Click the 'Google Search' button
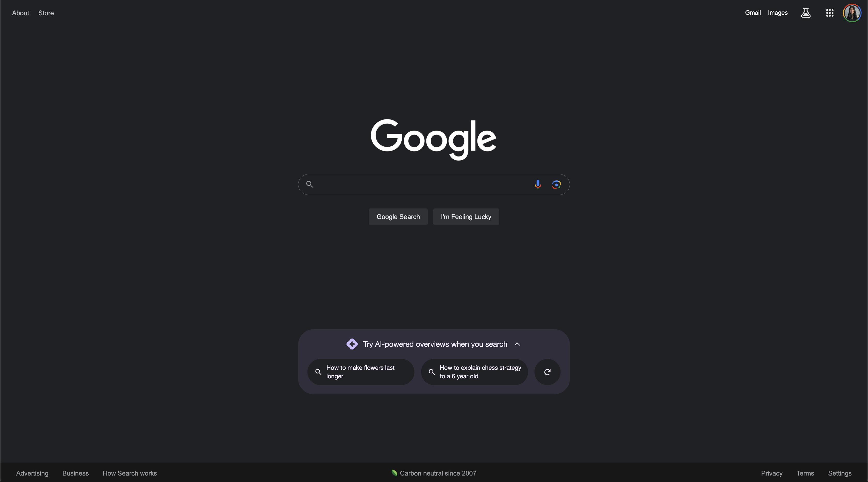Viewport: 868px width, 482px height. pos(398,217)
